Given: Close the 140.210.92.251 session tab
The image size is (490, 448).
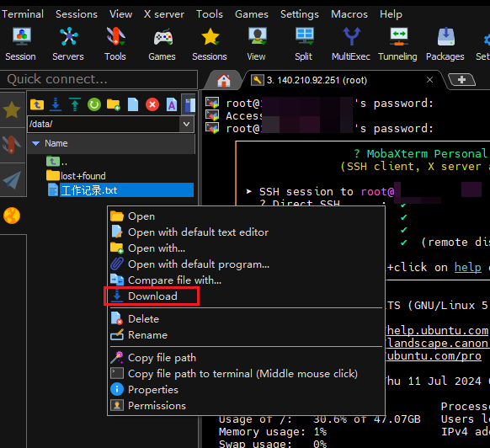Looking at the screenshot, I should pos(429,80).
